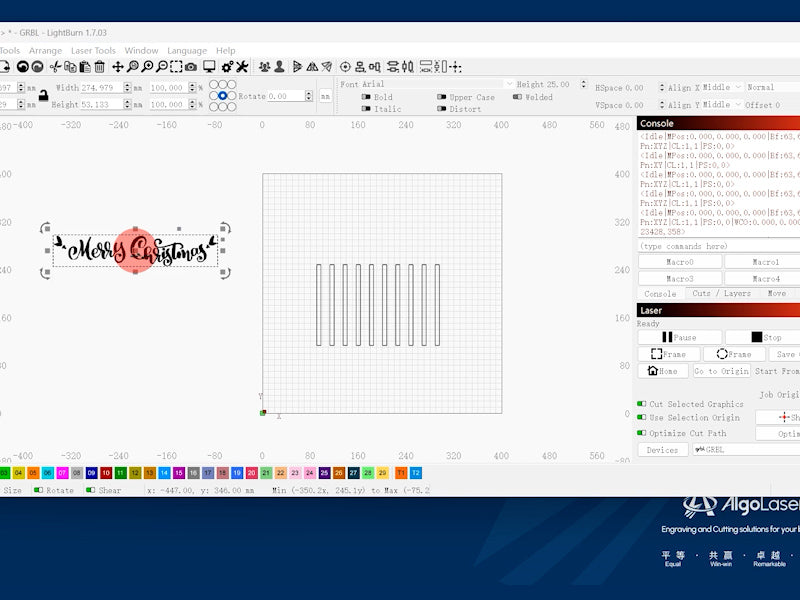Screen dimensions: 800x600
Task: Click the Macro3 button
Action: (x=680, y=279)
